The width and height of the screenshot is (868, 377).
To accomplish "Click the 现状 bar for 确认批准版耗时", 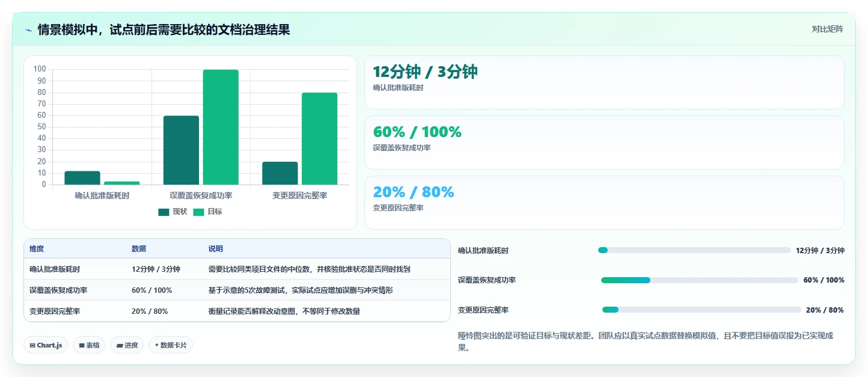I will [x=82, y=178].
